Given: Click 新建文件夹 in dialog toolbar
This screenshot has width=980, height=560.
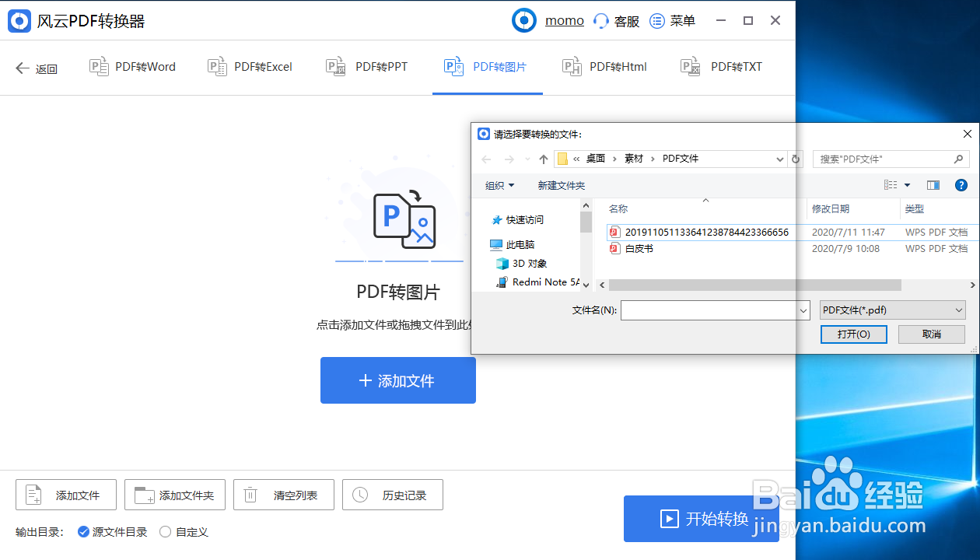Looking at the screenshot, I should (x=561, y=185).
